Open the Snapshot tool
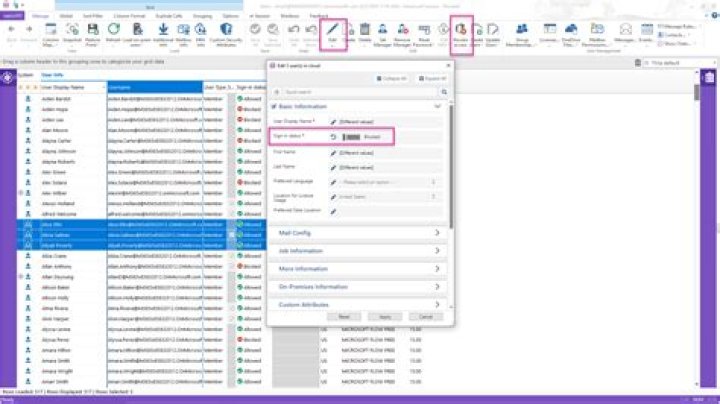Image resolution: width=720 pixels, height=404 pixels. pos(70,32)
